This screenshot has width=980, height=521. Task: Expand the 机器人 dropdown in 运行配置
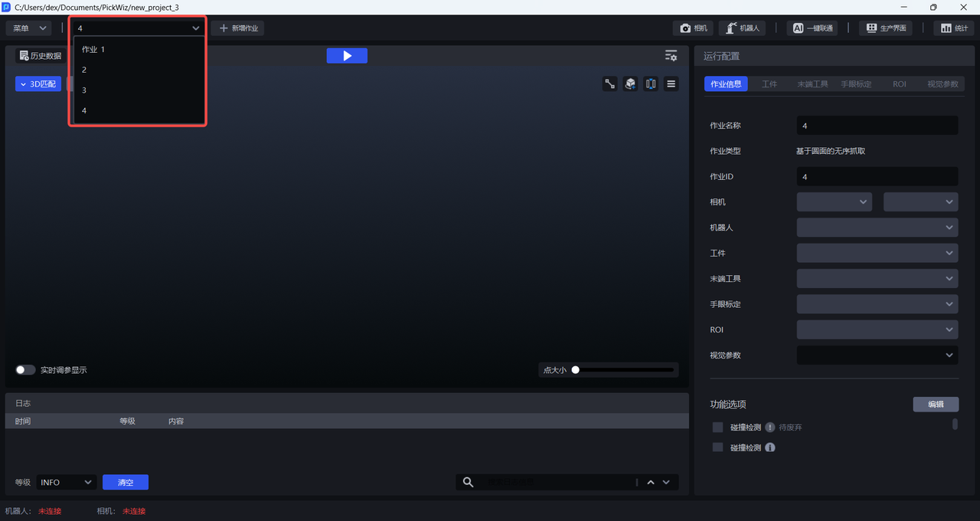tap(877, 228)
